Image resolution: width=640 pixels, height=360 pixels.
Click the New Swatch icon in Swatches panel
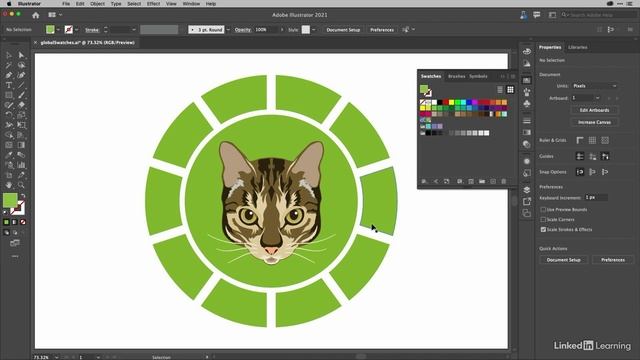[x=493, y=181]
